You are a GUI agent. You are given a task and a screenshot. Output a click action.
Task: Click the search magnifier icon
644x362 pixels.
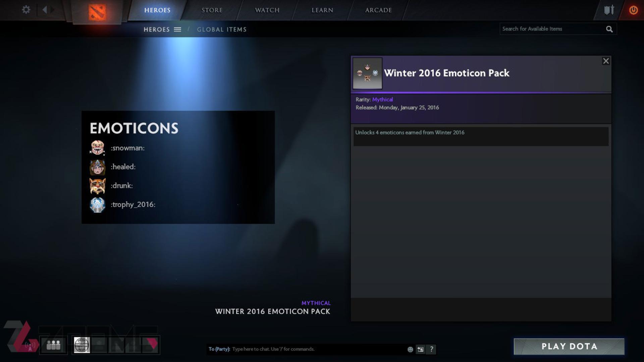[609, 29]
